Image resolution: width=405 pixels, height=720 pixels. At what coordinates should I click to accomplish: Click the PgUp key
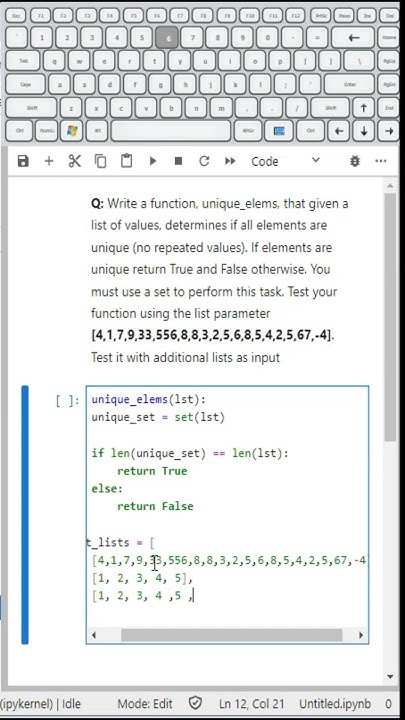click(x=388, y=61)
